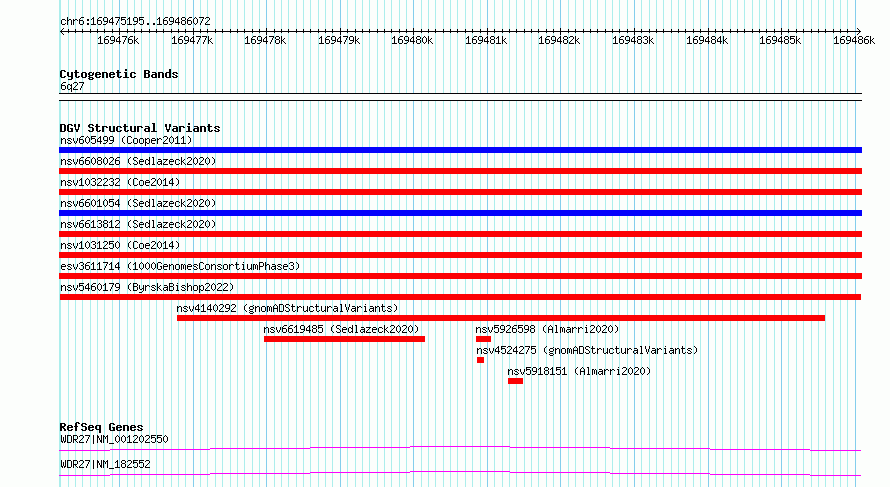Click the 169484k ruler label
This screenshot has width=890, height=487.
[x=707, y=40]
